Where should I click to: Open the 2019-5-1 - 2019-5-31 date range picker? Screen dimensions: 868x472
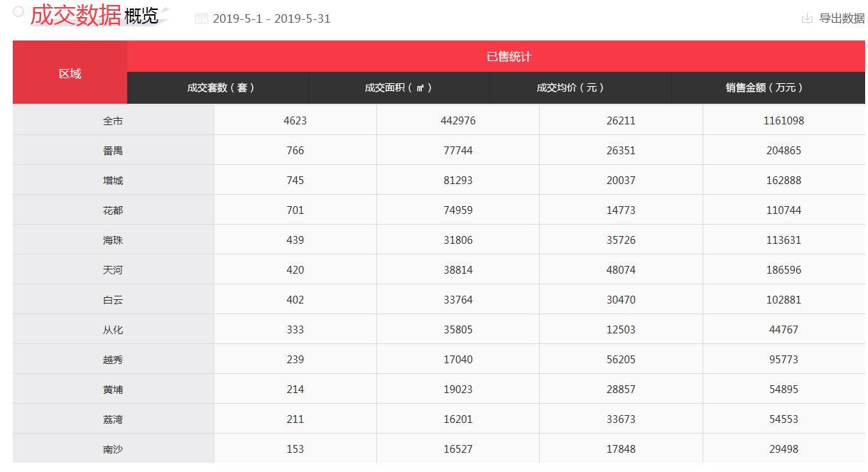click(x=271, y=18)
